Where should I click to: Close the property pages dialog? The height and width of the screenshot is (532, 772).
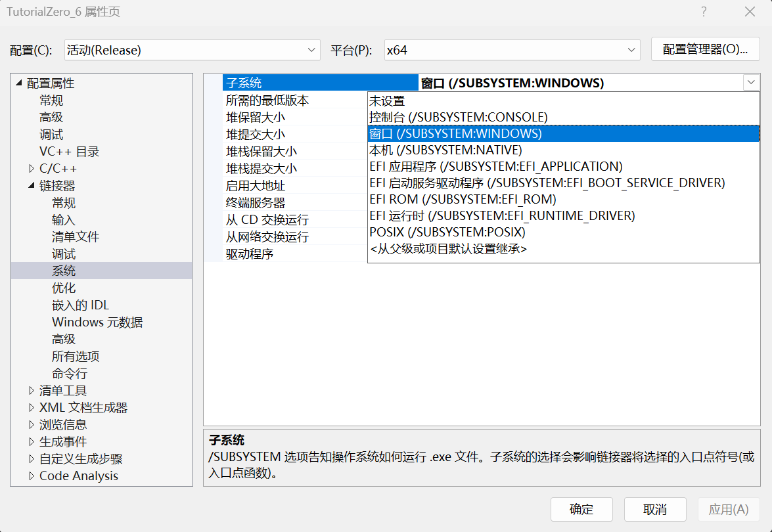coord(750,12)
